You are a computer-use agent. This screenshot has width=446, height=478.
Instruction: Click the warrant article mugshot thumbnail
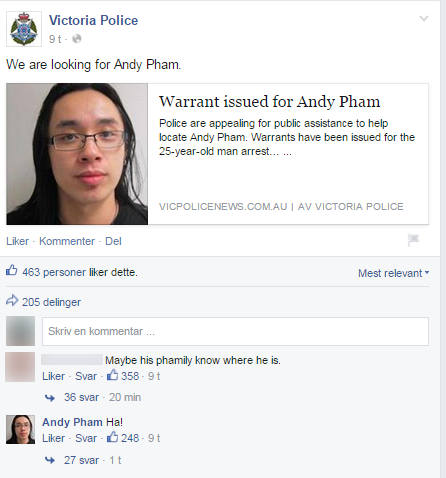click(77, 154)
